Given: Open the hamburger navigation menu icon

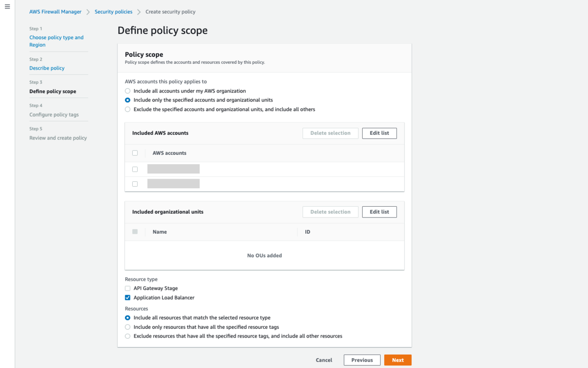Looking at the screenshot, I should click(7, 7).
